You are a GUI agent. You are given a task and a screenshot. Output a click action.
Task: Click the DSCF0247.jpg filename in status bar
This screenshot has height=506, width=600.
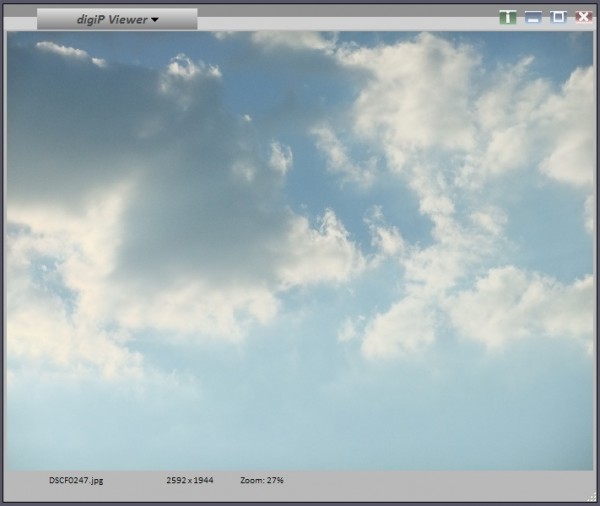pyautogui.click(x=76, y=480)
